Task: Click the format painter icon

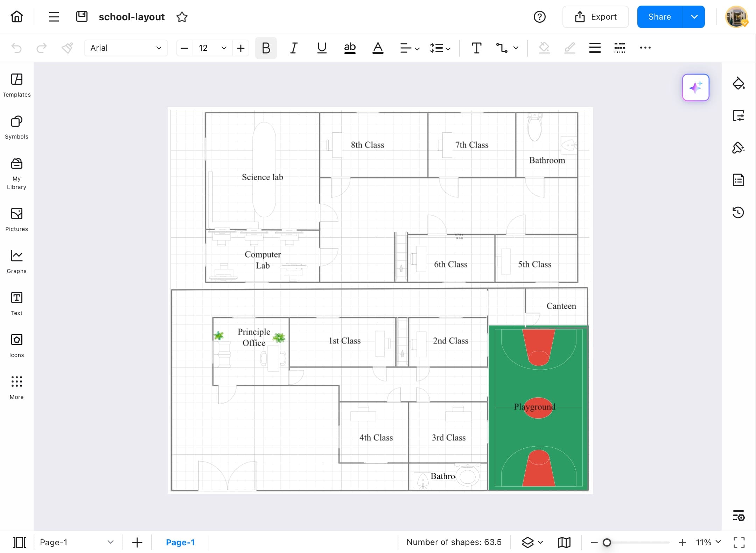Action: [x=67, y=48]
